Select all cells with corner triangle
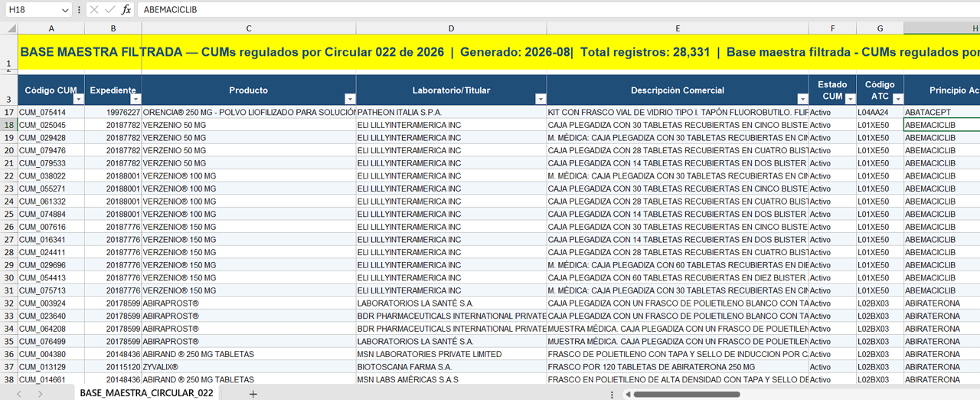This screenshot has height=400, width=980. pos(11,28)
